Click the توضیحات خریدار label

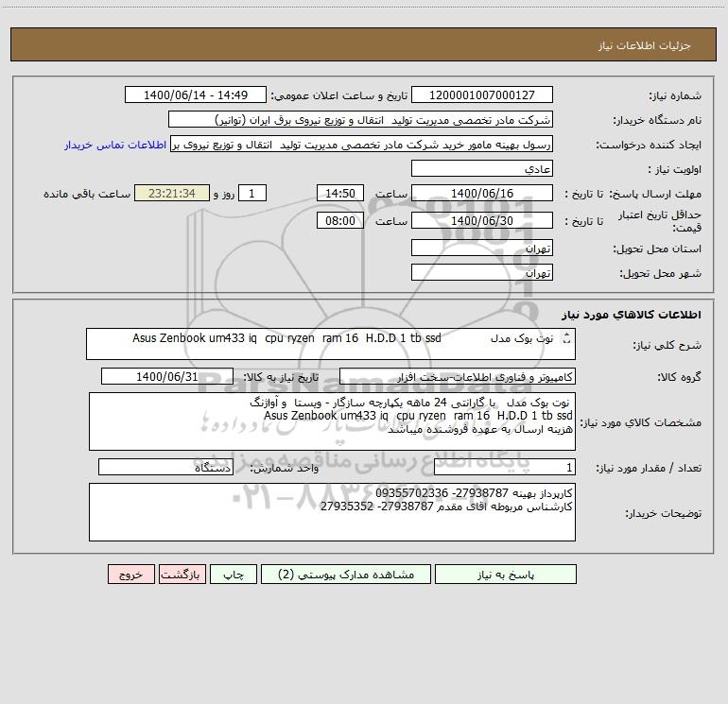664,513
